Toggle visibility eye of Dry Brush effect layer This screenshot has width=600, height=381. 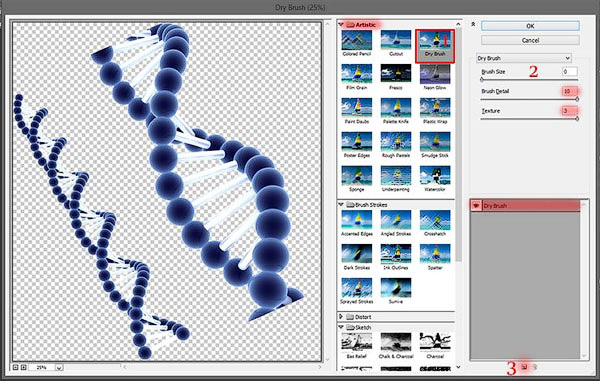click(476, 206)
